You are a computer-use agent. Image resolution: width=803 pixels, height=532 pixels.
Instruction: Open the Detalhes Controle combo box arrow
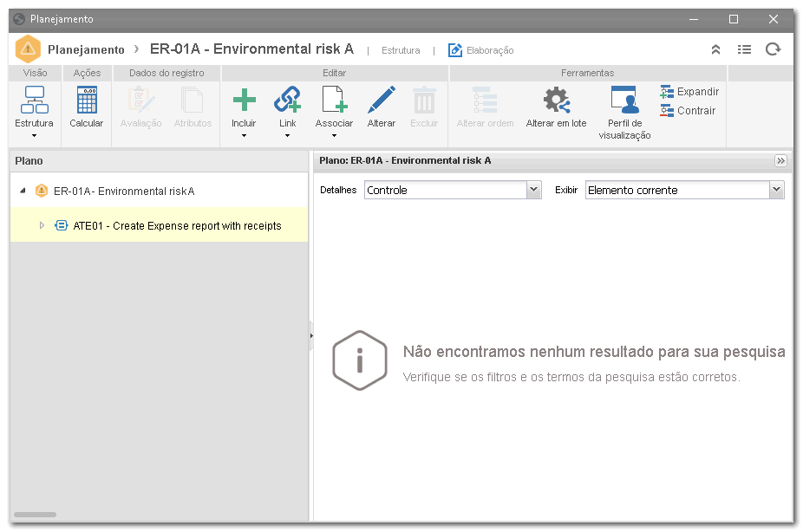533,190
